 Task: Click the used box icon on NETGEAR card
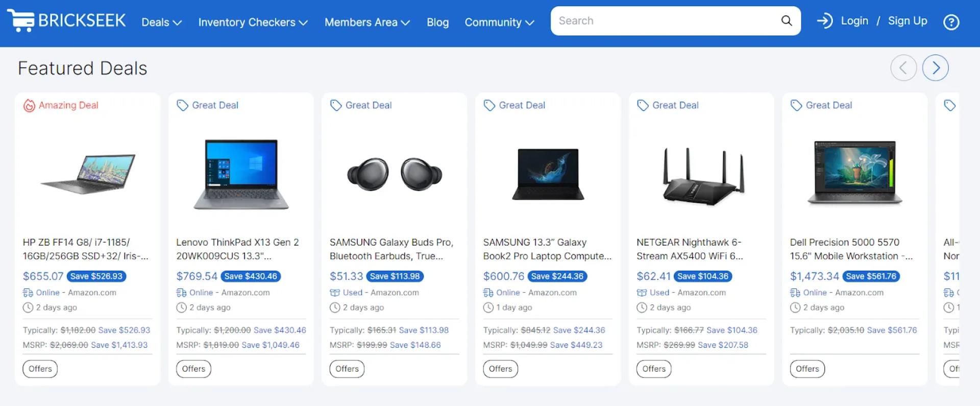[642, 293]
